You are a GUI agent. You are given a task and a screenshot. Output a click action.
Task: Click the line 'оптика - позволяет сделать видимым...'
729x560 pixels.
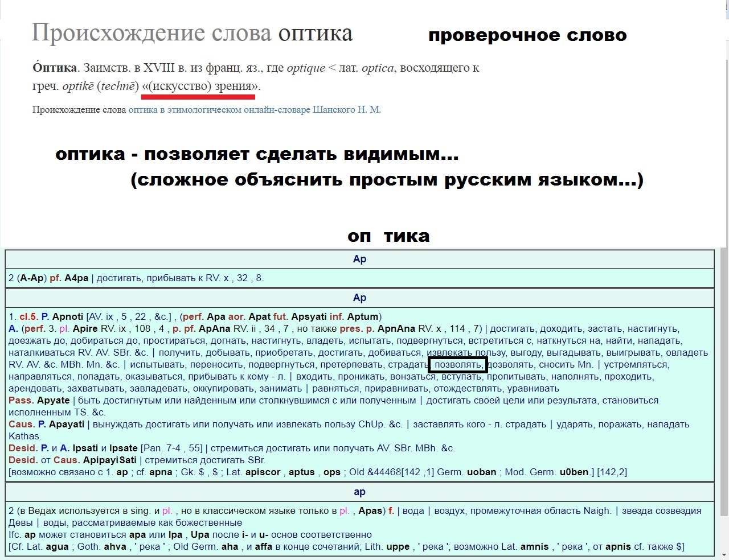click(x=257, y=154)
